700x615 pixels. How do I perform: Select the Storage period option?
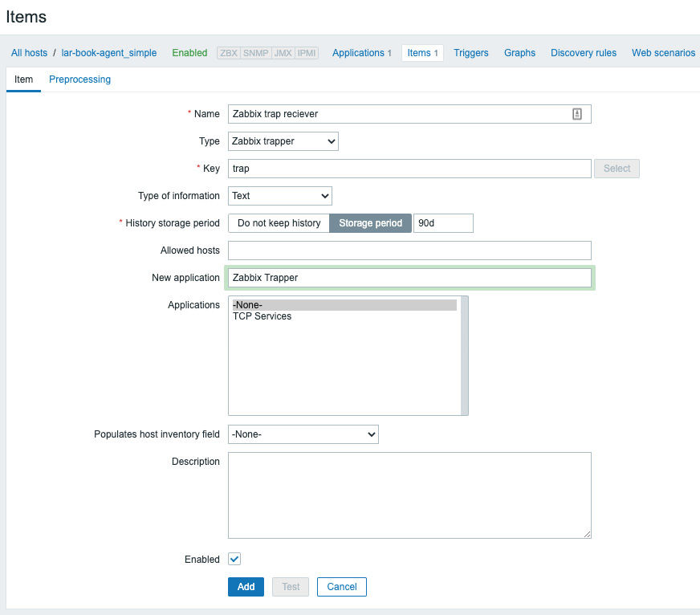[371, 223]
